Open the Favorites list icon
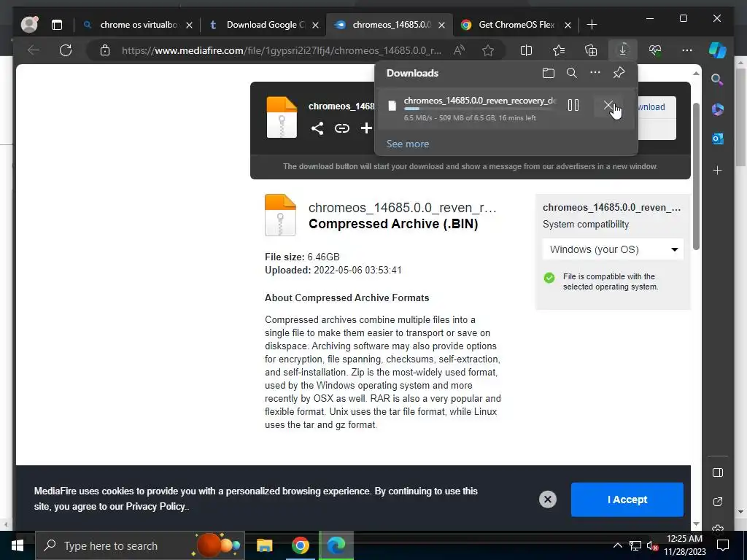The height and width of the screenshot is (560, 747). [x=559, y=50]
